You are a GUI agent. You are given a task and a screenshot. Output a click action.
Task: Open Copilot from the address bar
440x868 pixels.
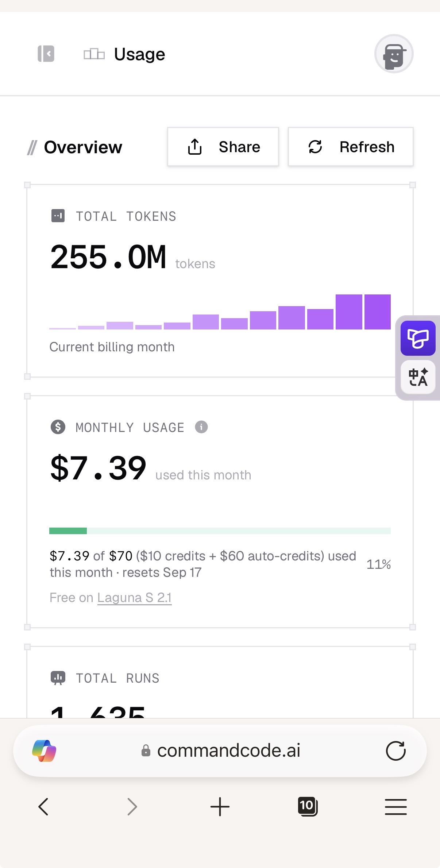click(x=44, y=751)
